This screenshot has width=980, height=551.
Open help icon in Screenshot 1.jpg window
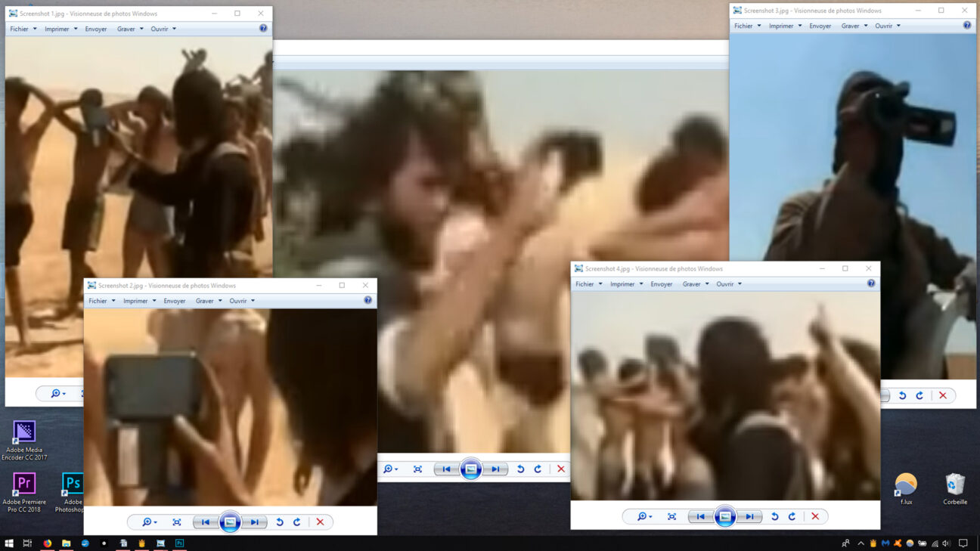pyautogui.click(x=263, y=29)
